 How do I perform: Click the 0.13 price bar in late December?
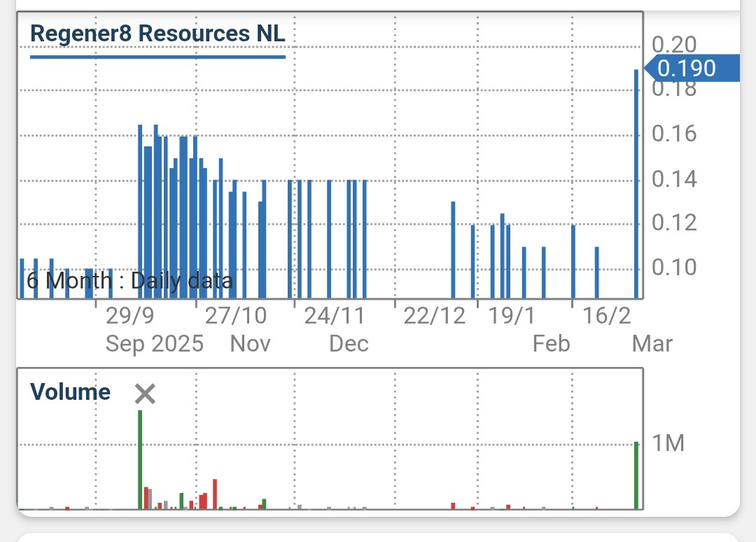453,250
